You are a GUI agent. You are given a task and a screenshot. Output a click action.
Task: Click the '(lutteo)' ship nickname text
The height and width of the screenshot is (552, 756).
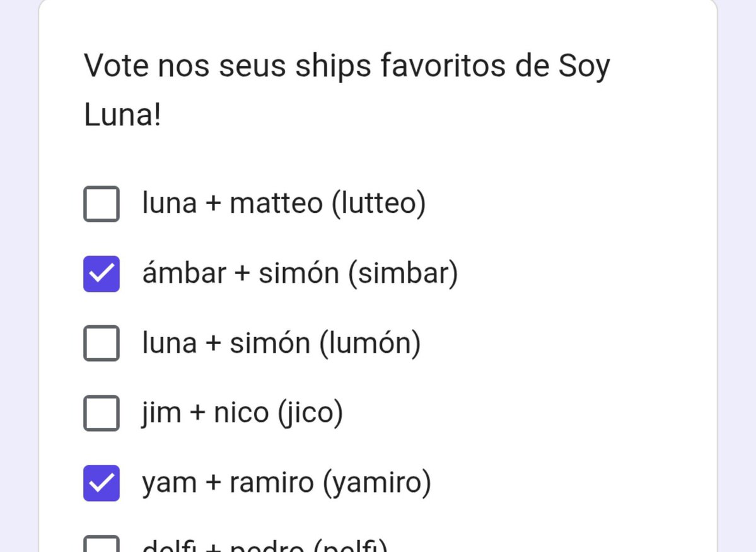click(379, 204)
